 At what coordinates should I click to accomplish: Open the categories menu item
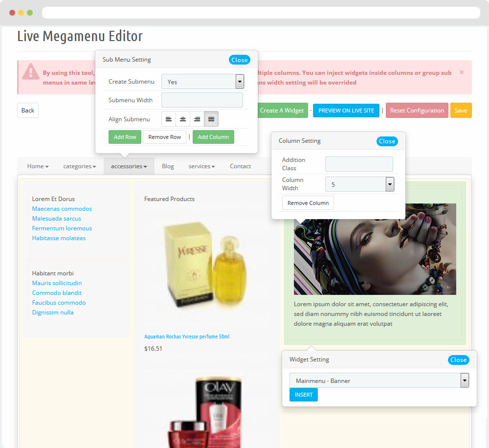79,166
